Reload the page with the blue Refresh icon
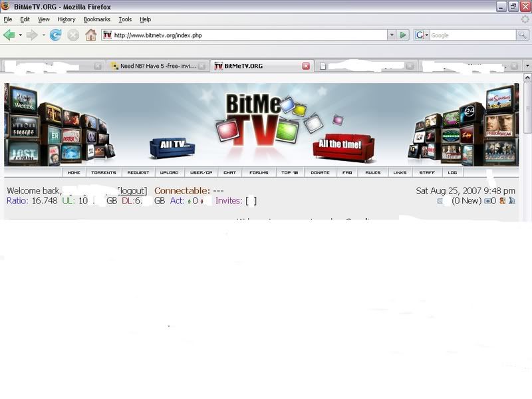This screenshot has height=399, width=532. tap(55, 35)
